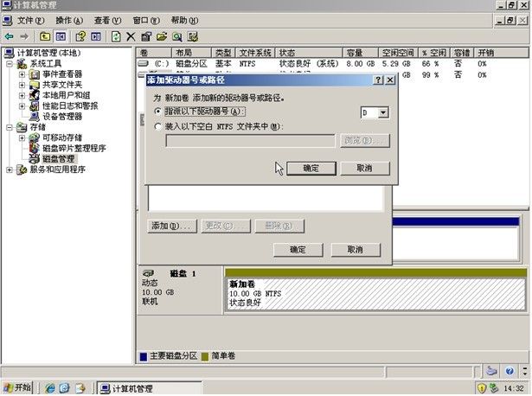Select 设备管理器 in the tree
532x396 pixels.
(x=62, y=117)
